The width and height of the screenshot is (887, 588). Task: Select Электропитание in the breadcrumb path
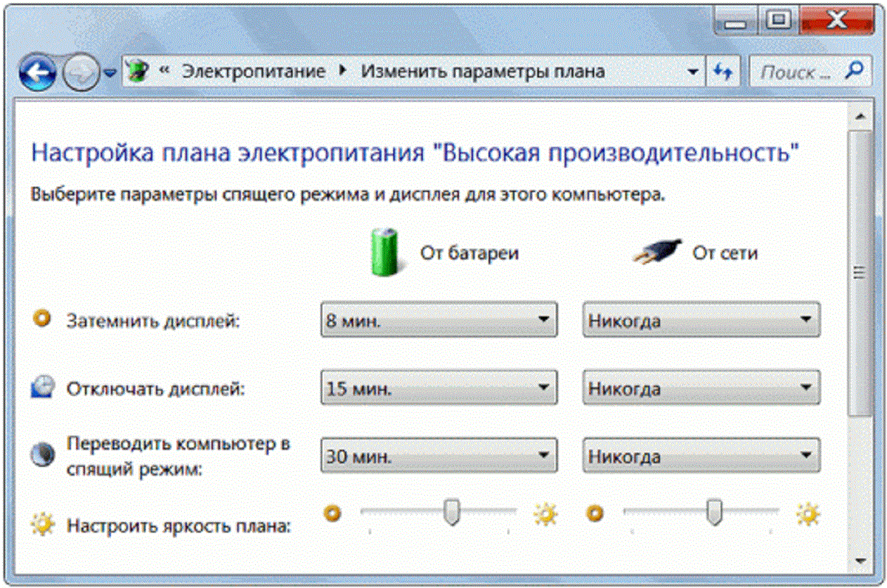[x=254, y=72]
